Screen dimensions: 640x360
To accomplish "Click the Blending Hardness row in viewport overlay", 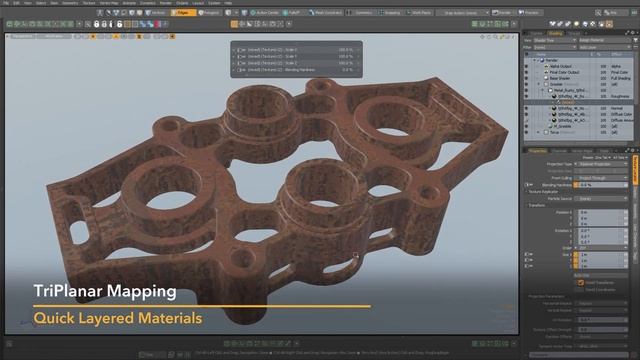I will point(296,70).
